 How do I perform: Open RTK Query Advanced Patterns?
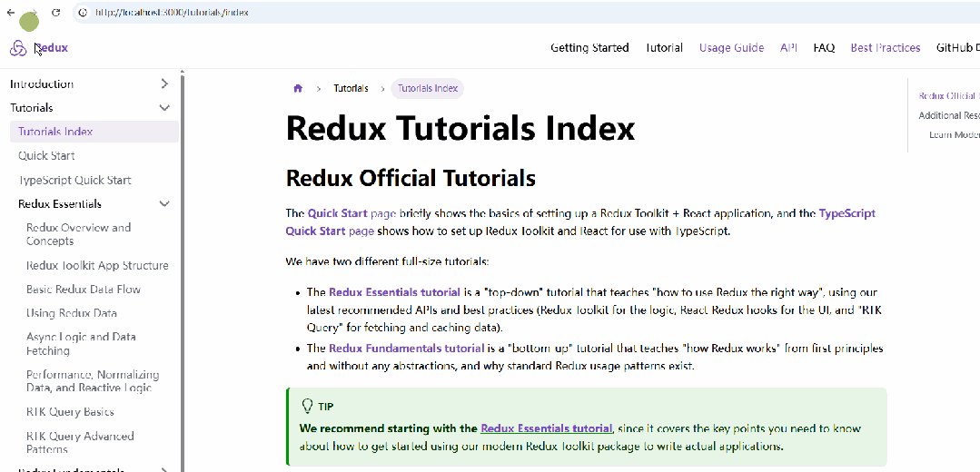tap(80, 442)
